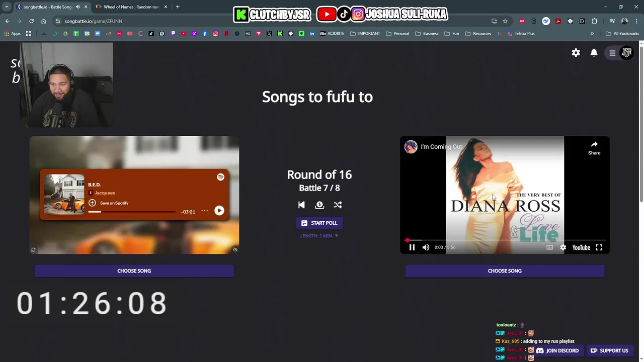
Task: Seek the YouTube video progress bar
Action: (x=505, y=240)
